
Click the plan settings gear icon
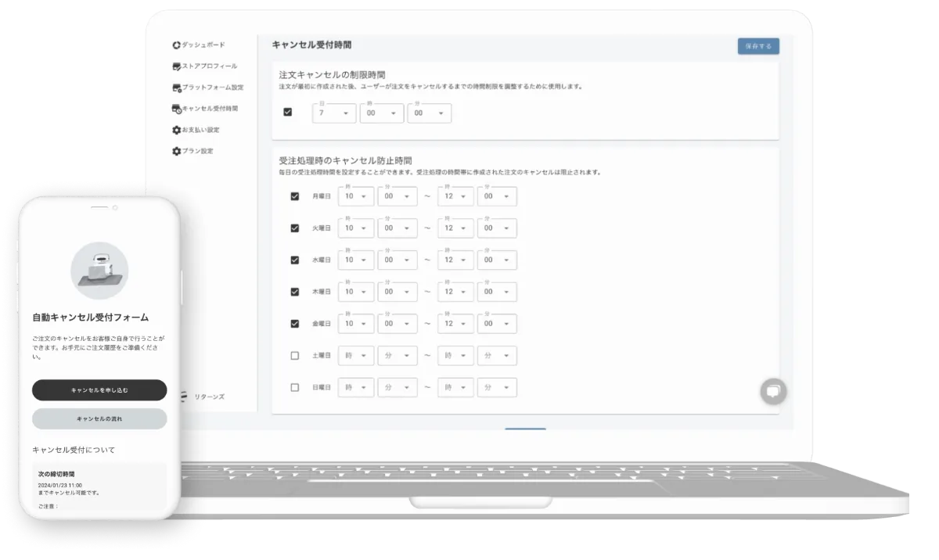coord(176,151)
